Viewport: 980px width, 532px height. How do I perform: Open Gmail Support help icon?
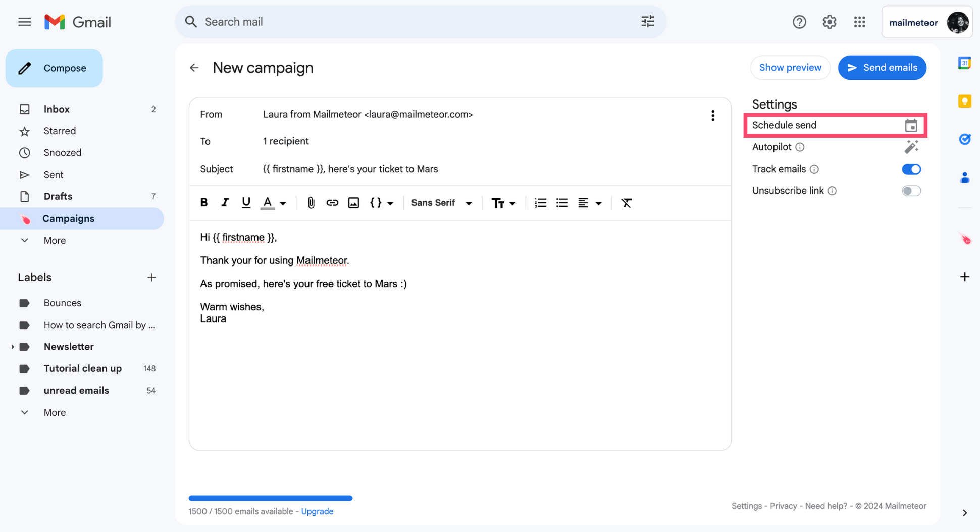click(x=799, y=22)
